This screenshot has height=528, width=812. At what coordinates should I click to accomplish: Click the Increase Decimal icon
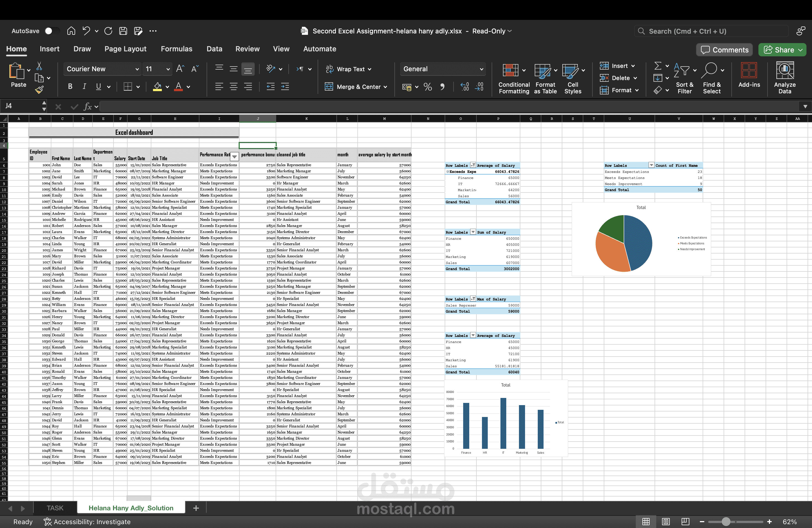click(465, 87)
